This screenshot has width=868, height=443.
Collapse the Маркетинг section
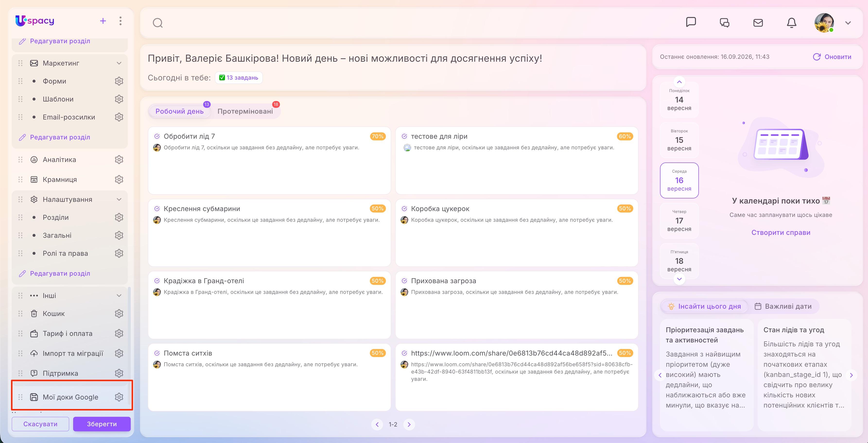tap(119, 63)
